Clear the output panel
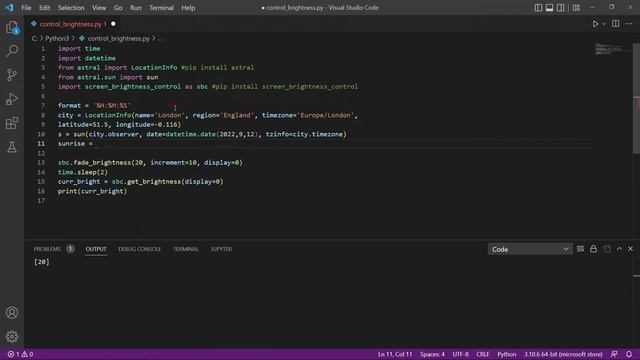Viewport: 640px width, 360px height. 580,249
